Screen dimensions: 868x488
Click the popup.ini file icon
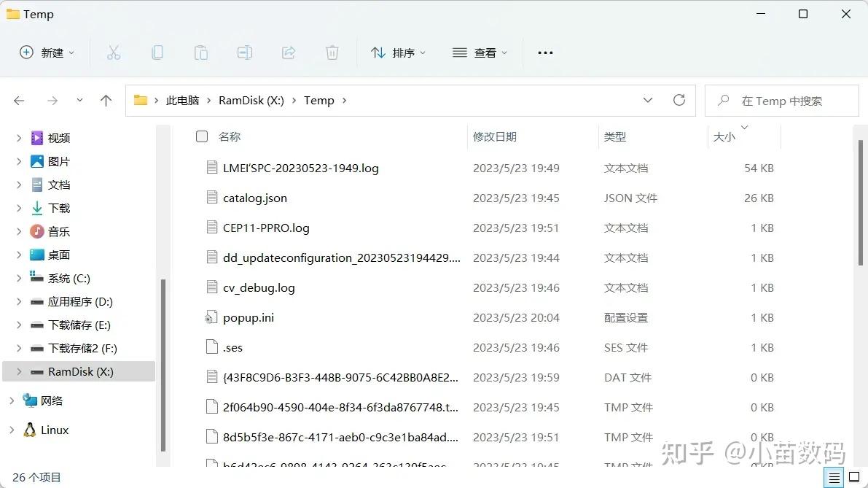tap(211, 317)
